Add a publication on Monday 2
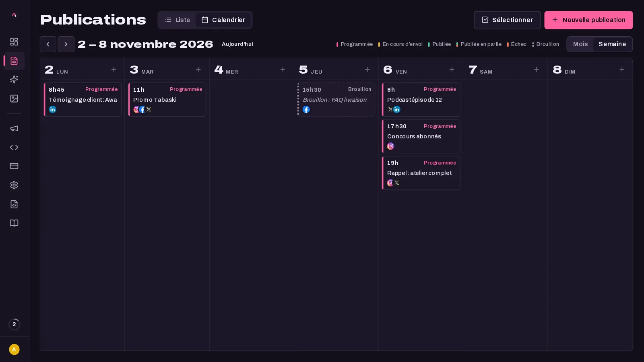The image size is (644, 362). tap(114, 70)
